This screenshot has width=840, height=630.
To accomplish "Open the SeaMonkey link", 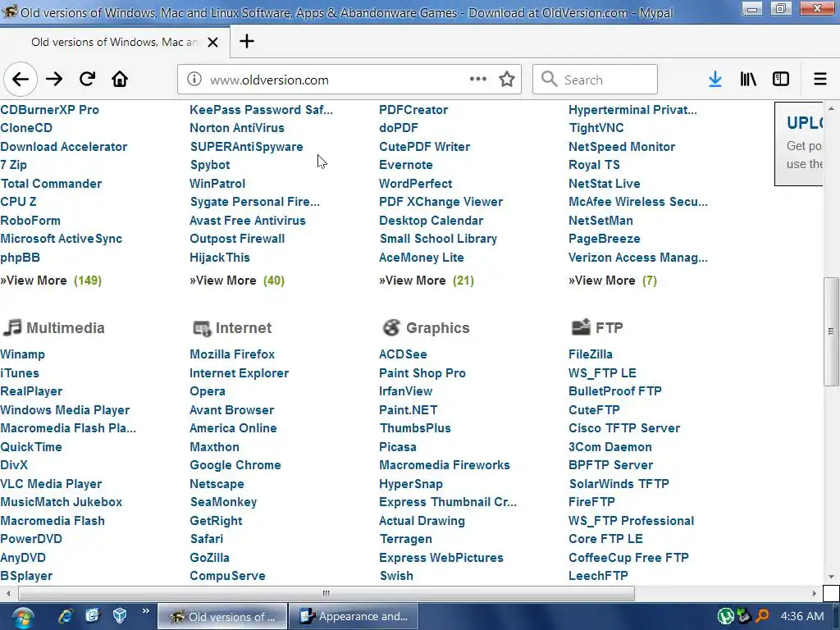I will 223,502.
